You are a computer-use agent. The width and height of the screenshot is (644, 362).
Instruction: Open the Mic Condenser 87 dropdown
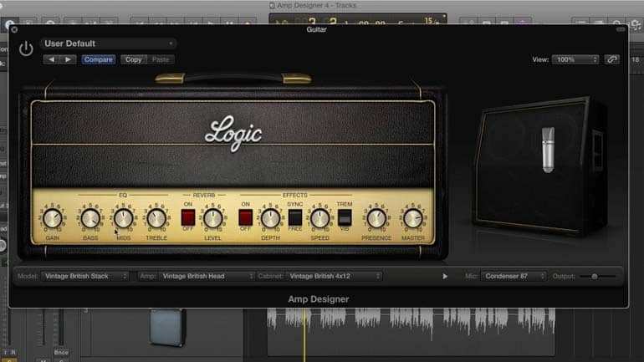point(514,276)
